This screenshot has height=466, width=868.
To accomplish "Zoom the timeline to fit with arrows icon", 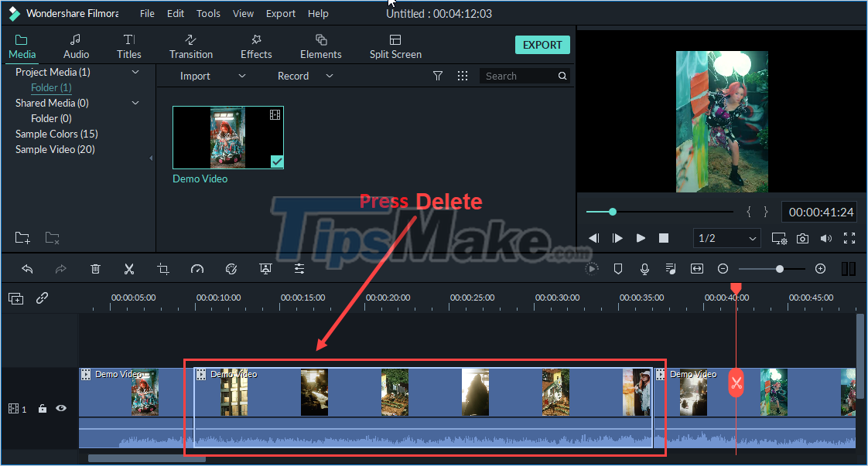I will [696, 268].
